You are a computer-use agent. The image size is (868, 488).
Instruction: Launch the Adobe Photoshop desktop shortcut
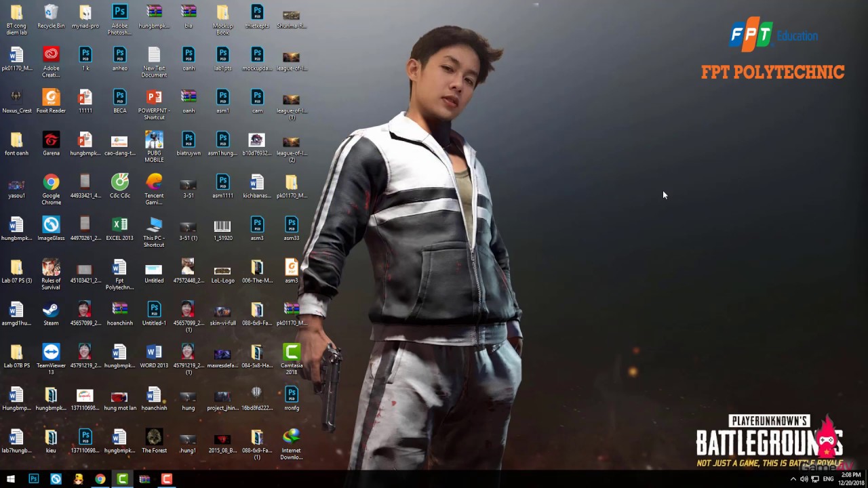pos(119,20)
